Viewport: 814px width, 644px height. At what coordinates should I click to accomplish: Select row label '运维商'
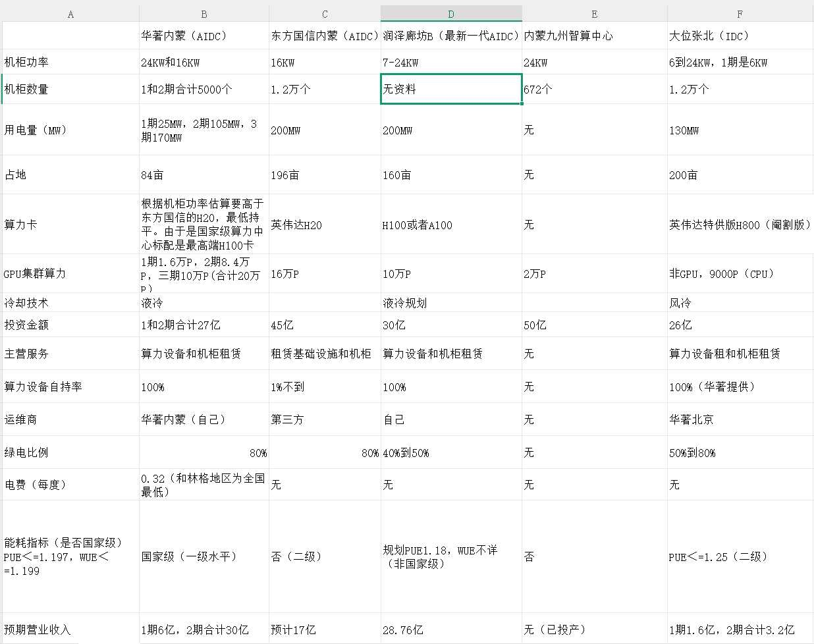70,419
